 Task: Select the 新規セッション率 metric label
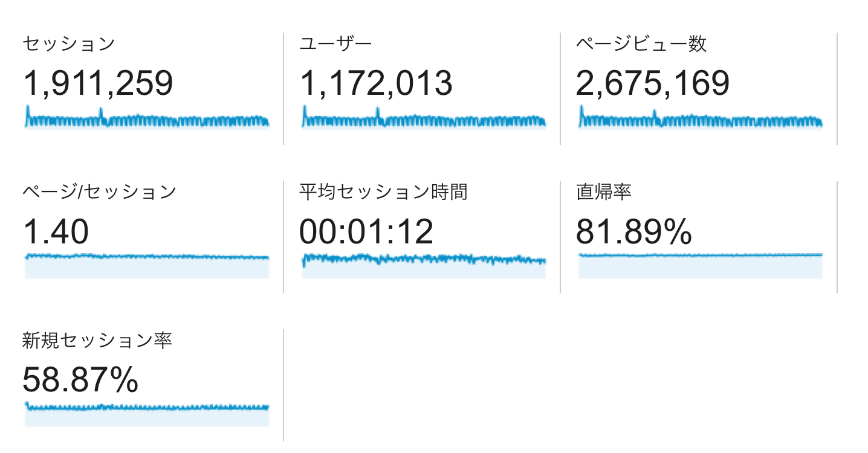[x=97, y=341]
